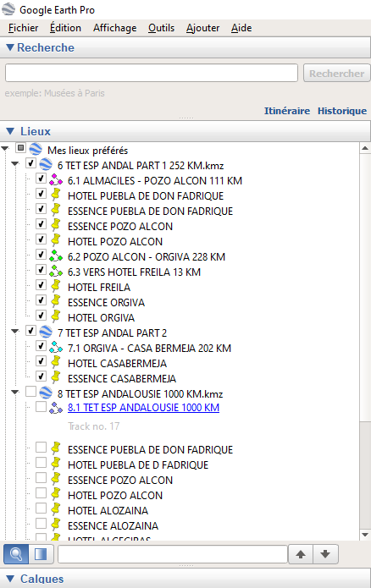Collapse the 7 TET ESP ANDAL PART 2 folder

pos(15,331)
